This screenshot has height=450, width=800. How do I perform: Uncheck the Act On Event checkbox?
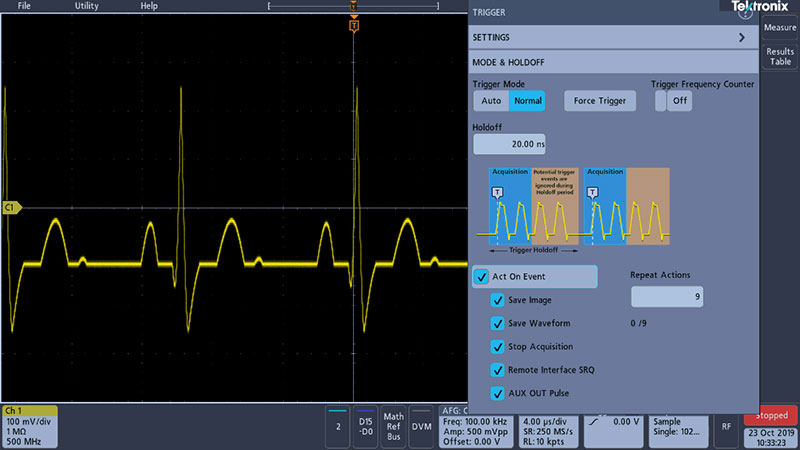click(482, 277)
